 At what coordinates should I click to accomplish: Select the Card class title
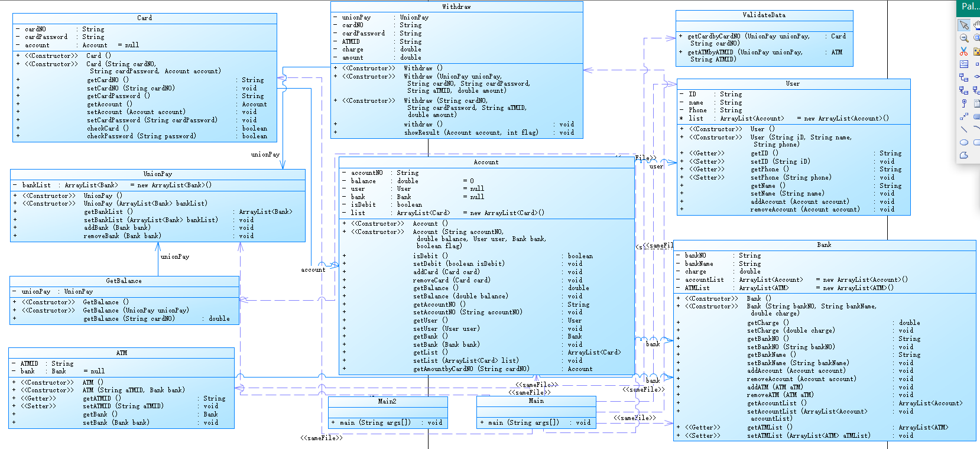click(145, 18)
